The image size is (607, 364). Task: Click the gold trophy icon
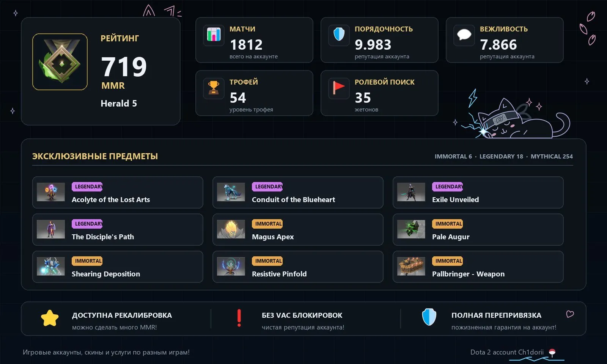click(x=214, y=88)
